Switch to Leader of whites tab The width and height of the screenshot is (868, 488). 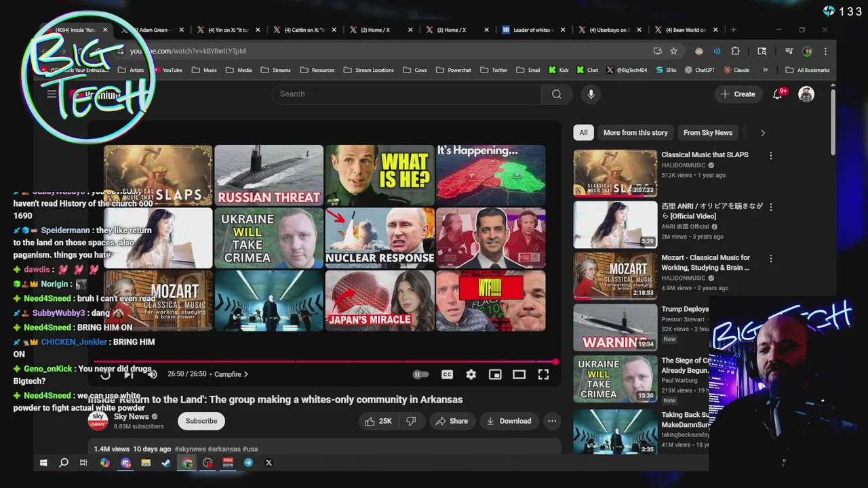[533, 30]
